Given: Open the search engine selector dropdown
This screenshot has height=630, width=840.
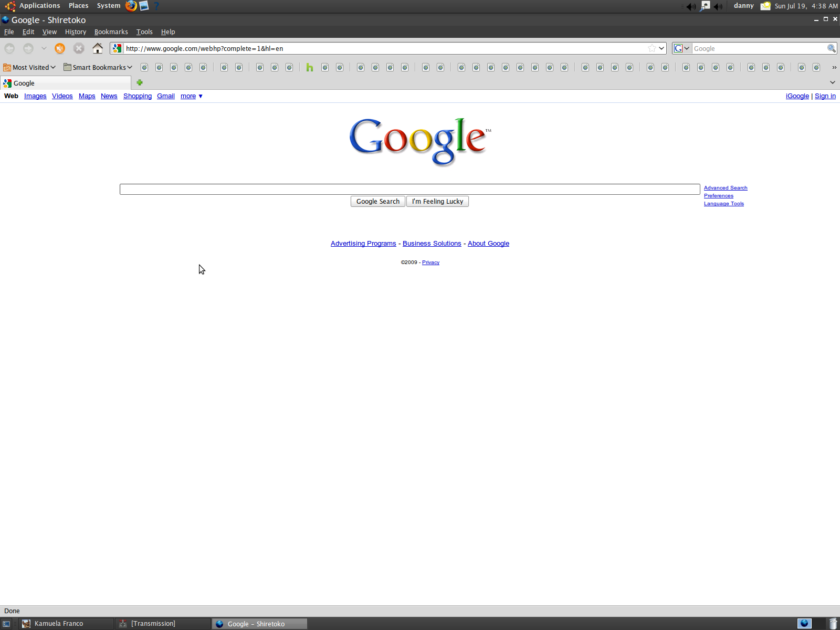Looking at the screenshot, I should tap(682, 48).
